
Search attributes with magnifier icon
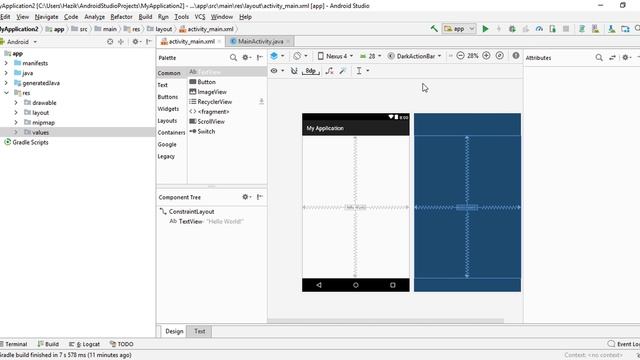click(x=599, y=58)
